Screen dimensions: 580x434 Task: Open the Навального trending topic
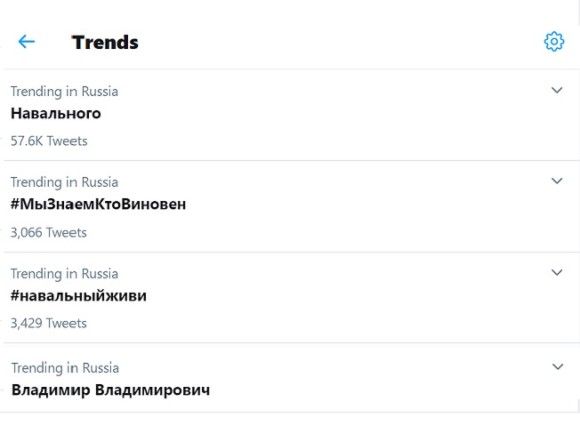pyautogui.click(x=56, y=113)
